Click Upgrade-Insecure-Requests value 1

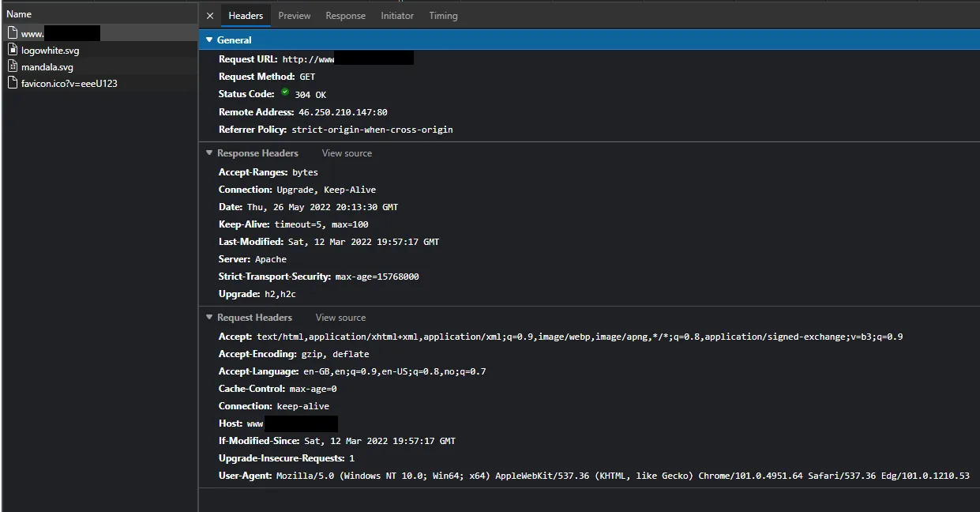coord(351,458)
